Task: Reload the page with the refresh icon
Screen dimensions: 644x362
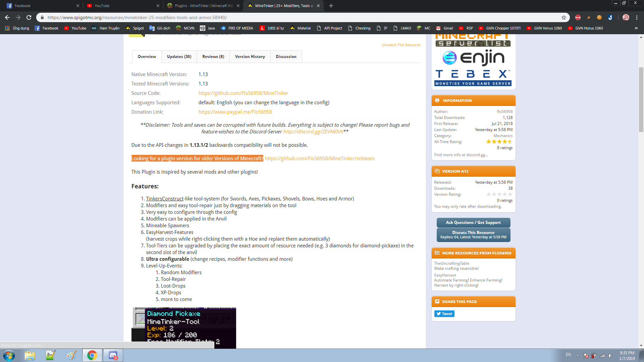Action: [29, 17]
